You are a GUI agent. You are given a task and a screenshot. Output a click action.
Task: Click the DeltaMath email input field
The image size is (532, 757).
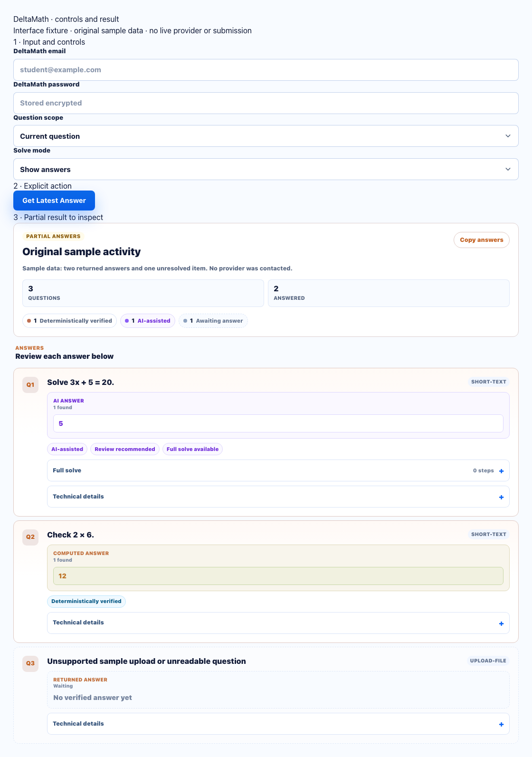tap(266, 70)
